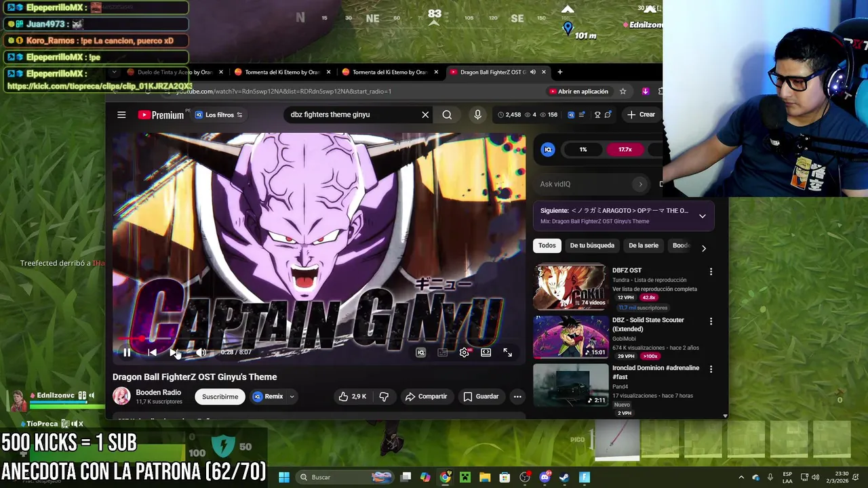Open DBFZ OST playlist thumbnail
Image resolution: width=868 pixels, height=488 pixels.
tap(570, 287)
